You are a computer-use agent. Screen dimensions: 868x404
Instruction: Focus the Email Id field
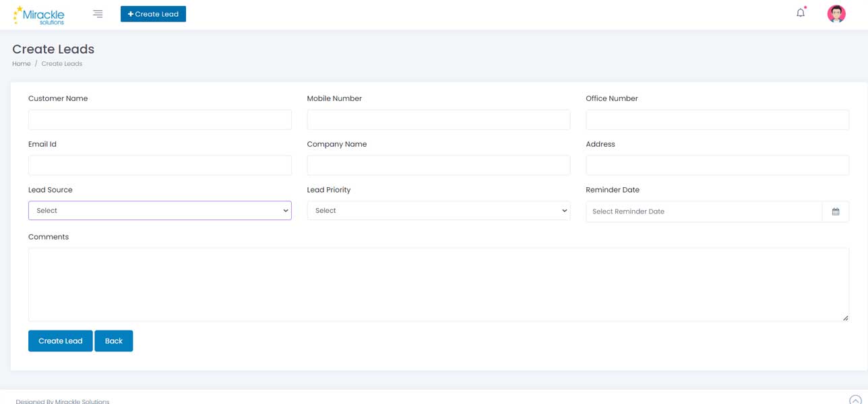[x=160, y=166]
